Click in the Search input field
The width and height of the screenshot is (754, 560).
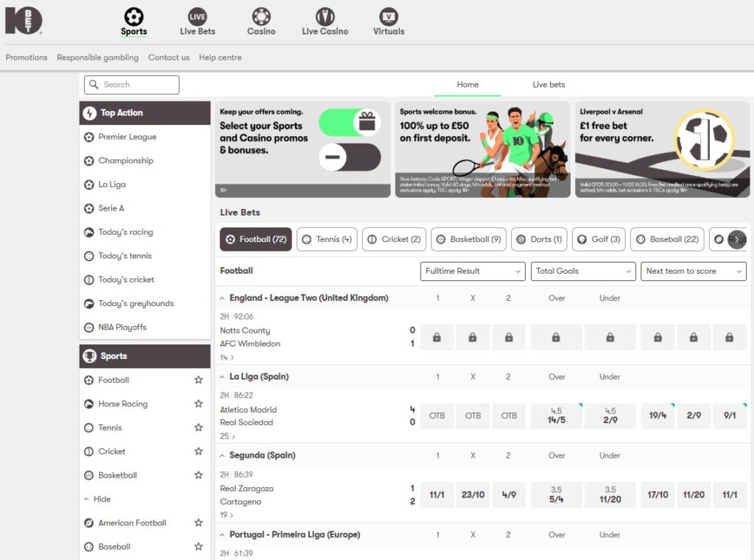coord(132,85)
